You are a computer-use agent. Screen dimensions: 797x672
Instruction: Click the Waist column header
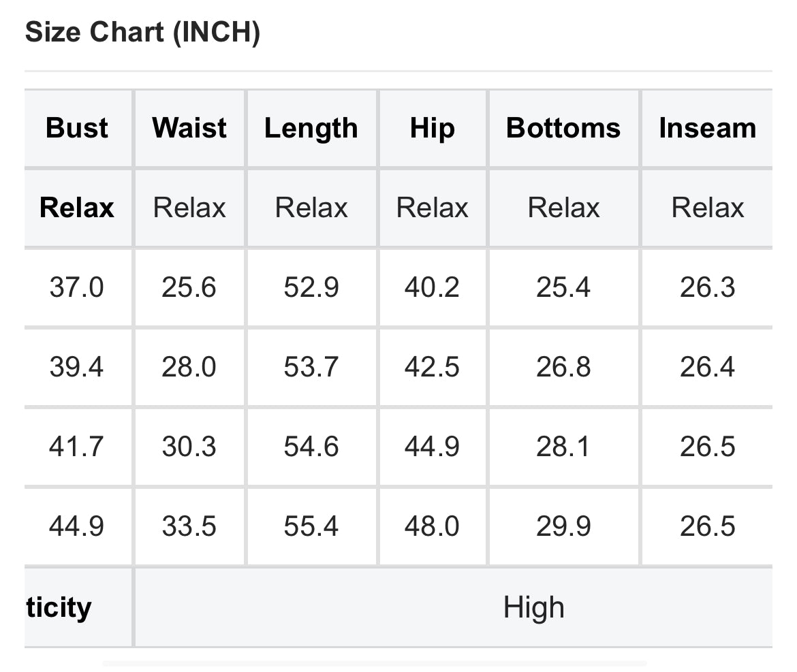pos(189,128)
